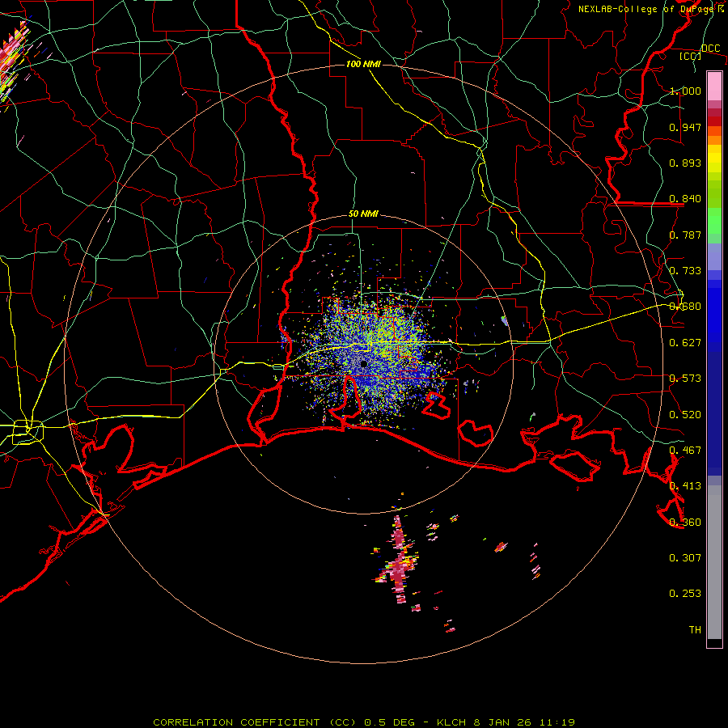
Task: Select the 0.413 value on the color scale
Action: pyautogui.click(x=685, y=486)
